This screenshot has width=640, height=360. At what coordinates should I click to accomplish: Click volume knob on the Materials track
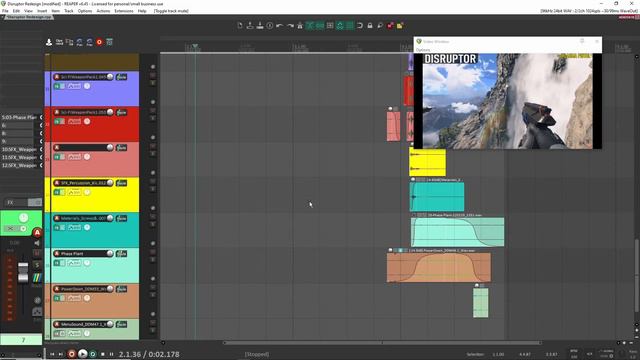point(110,218)
